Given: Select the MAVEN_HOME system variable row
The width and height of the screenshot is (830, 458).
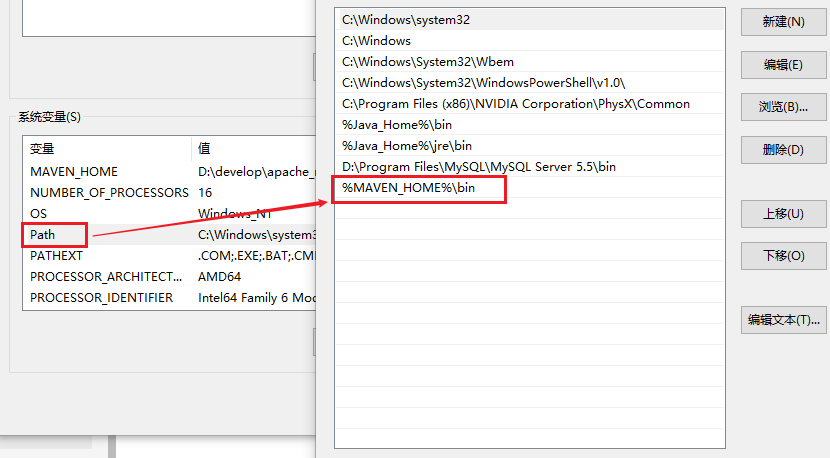Looking at the screenshot, I should (x=169, y=172).
